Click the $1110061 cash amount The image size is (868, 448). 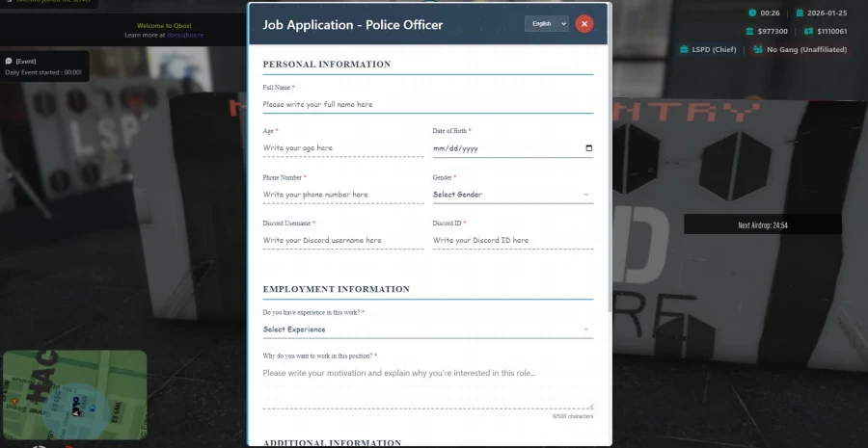832,32
